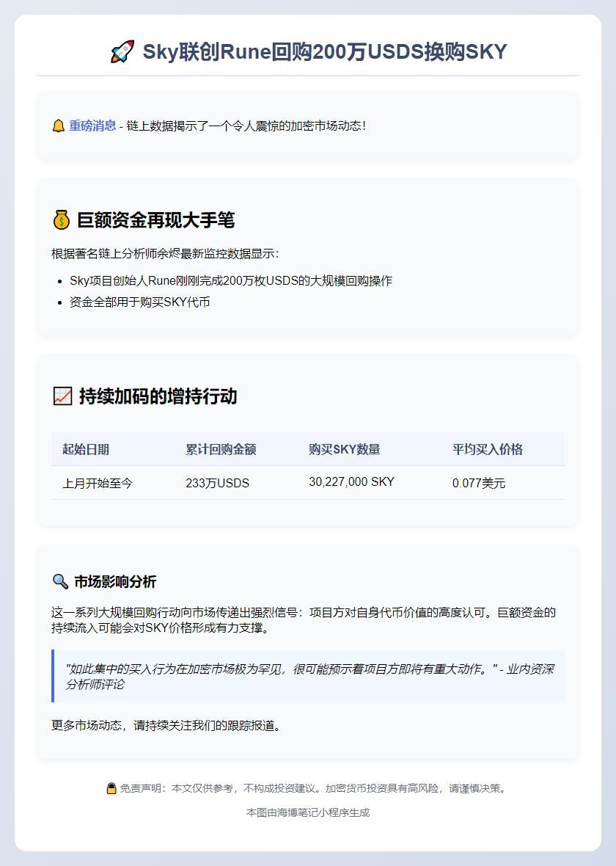Click the chart icon beside 持续加码的增持行动
616x866 pixels.
point(62,396)
